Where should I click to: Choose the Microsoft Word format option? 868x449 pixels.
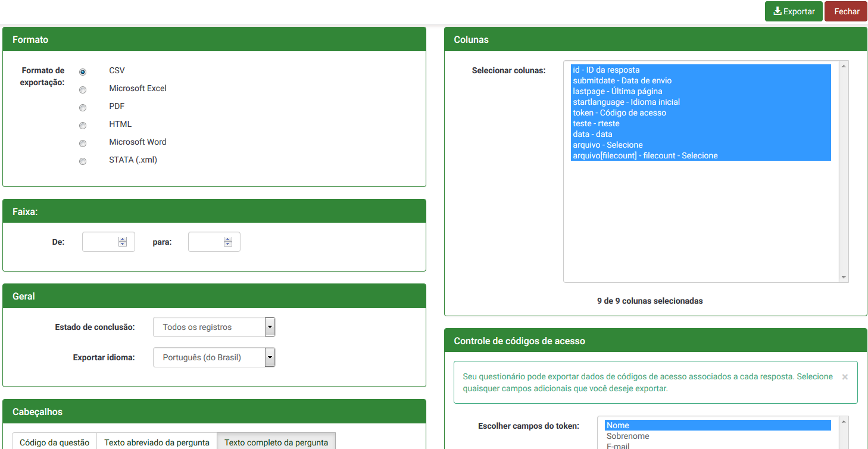pos(83,144)
